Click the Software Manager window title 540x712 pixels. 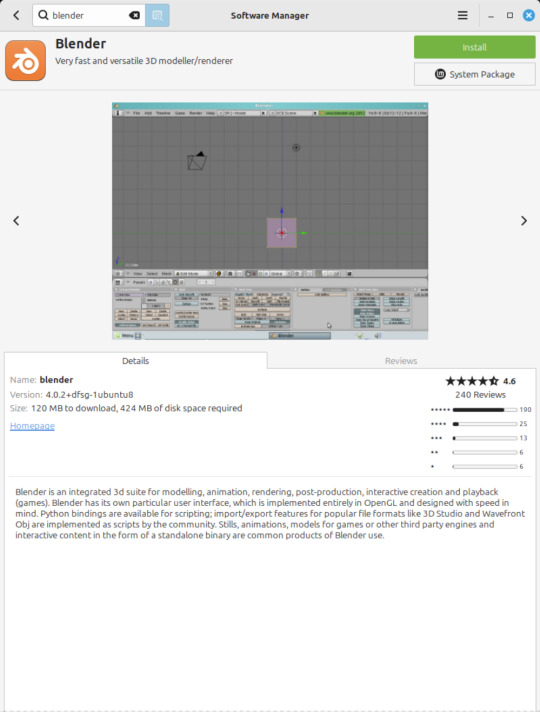coord(270,15)
